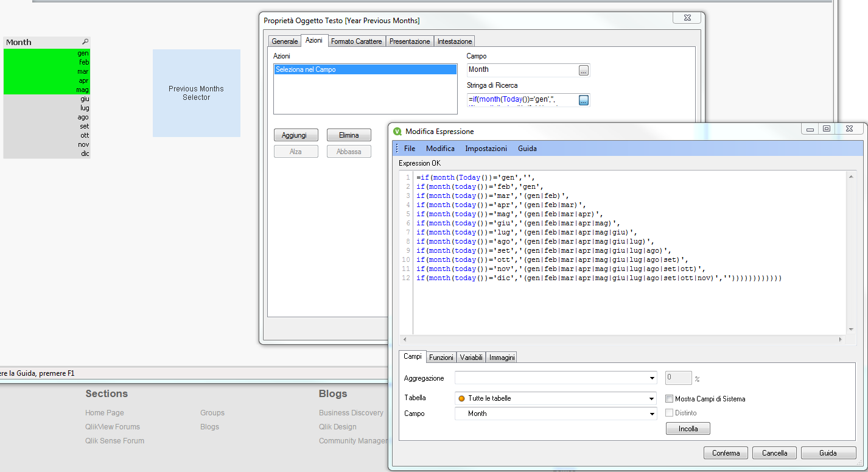Open expression editor for Stringa di Ricerca

tap(583, 100)
